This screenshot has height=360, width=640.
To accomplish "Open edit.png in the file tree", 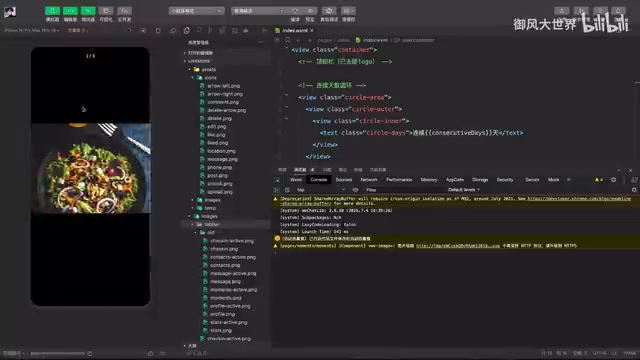I will [x=217, y=127].
